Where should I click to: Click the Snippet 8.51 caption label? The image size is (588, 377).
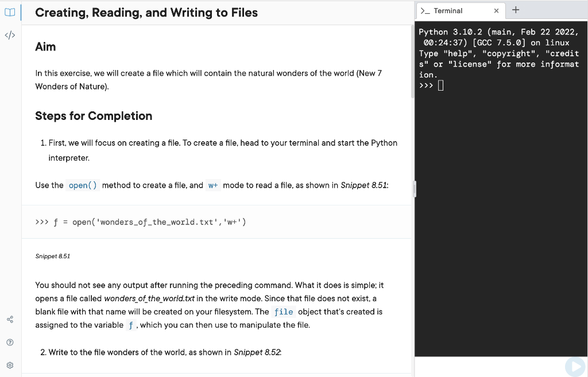52,256
